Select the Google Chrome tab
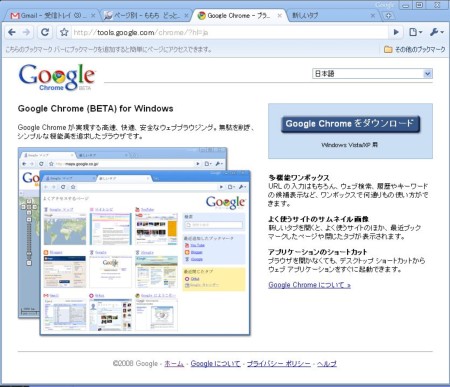450x387 pixels. click(239, 15)
